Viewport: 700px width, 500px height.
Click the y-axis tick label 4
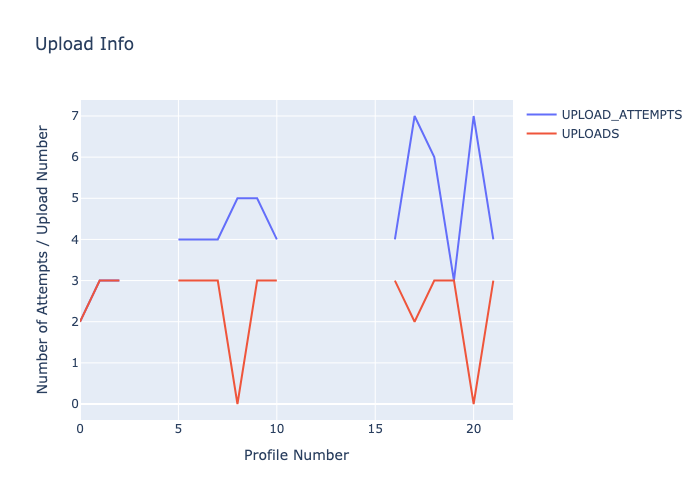(x=73, y=239)
